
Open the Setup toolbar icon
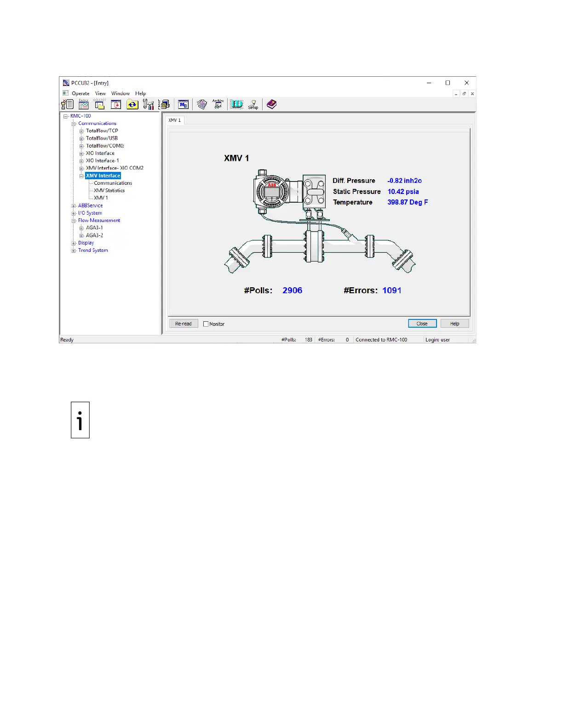[x=253, y=104]
